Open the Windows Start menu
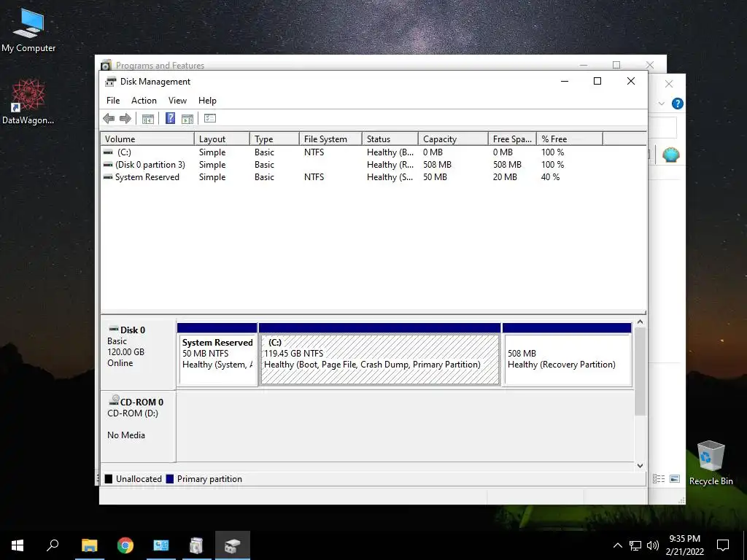This screenshot has height=560, width=747. (x=18, y=545)
